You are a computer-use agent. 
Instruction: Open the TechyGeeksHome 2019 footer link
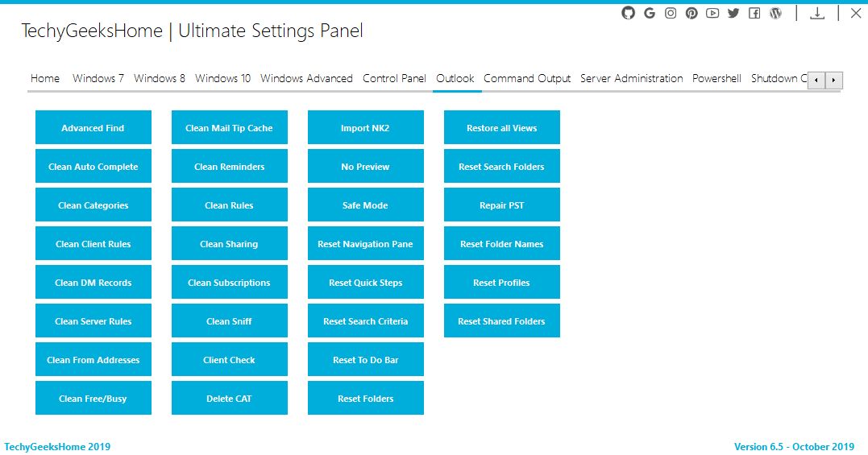[57, 447]
